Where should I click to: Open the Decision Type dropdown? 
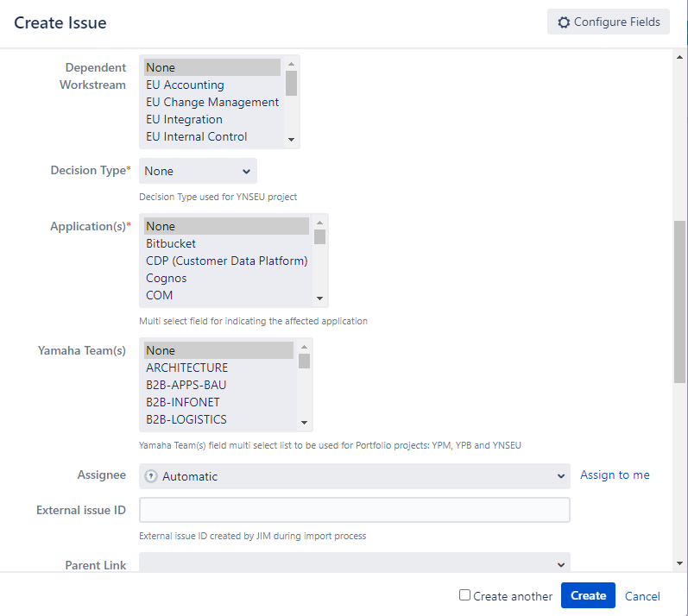(198, 171)
